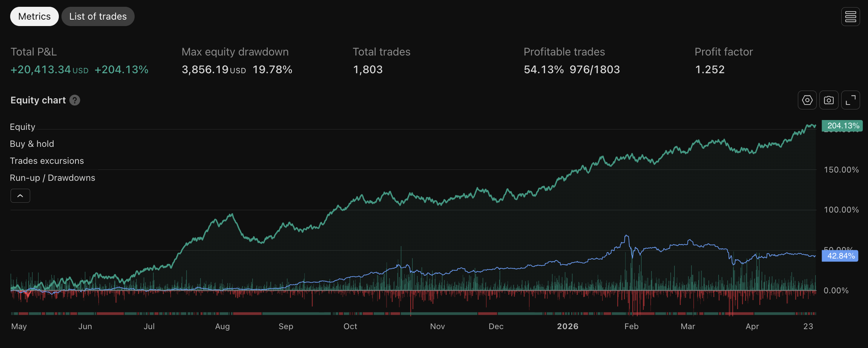
Task: Switch to the List of trades tab
Action: point(98,16)
